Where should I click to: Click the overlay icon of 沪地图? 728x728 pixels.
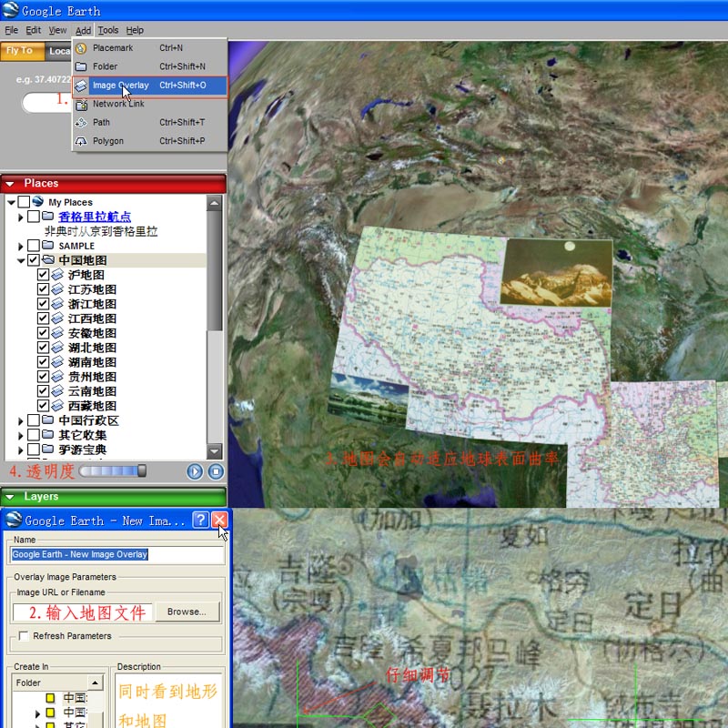(57, 275)
